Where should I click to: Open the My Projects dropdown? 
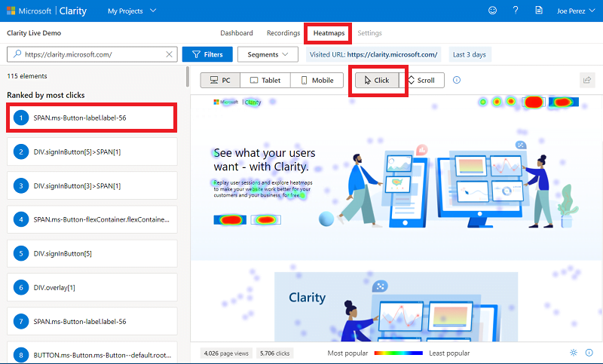tap(132, 11)
